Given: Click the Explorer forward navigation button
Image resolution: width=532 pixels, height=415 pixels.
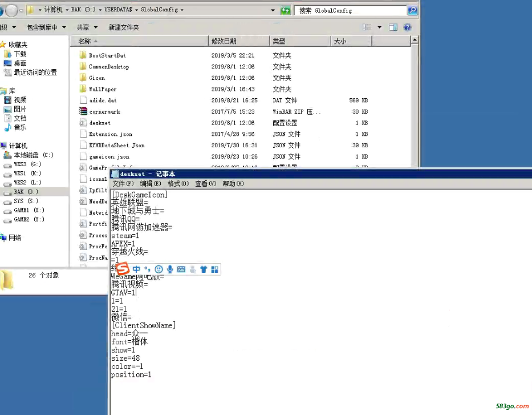Looking at the screenshot, I should (12, 10).
